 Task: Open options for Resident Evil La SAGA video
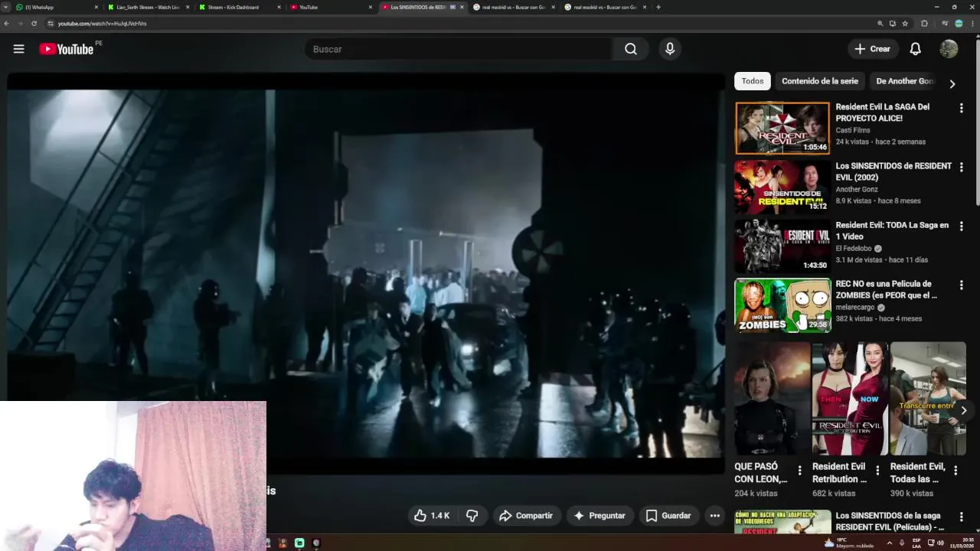point(961,108)
